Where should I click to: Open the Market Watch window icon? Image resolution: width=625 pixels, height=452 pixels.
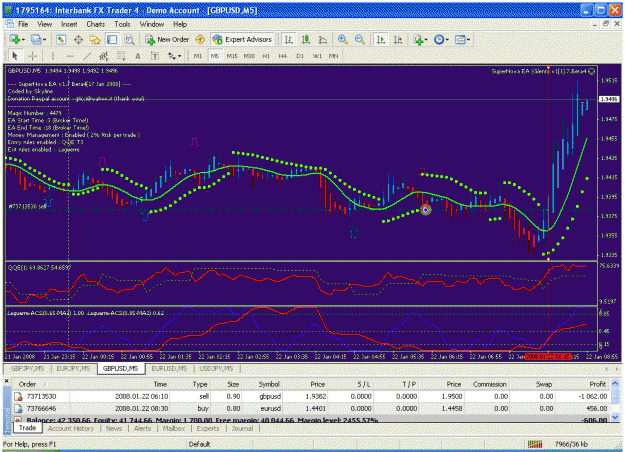pos(61,39)
